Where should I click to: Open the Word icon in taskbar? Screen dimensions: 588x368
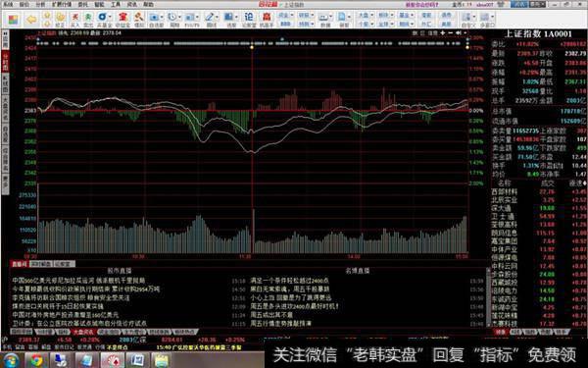click(137, 360)
